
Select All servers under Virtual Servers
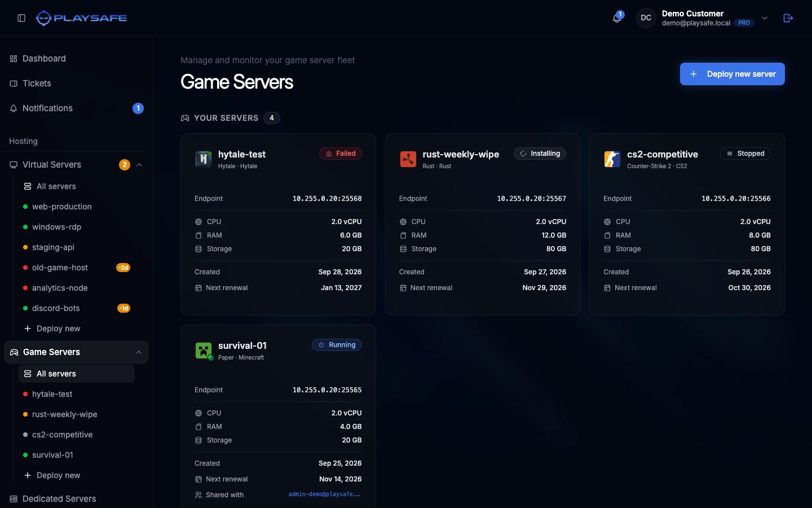[77, 186]
